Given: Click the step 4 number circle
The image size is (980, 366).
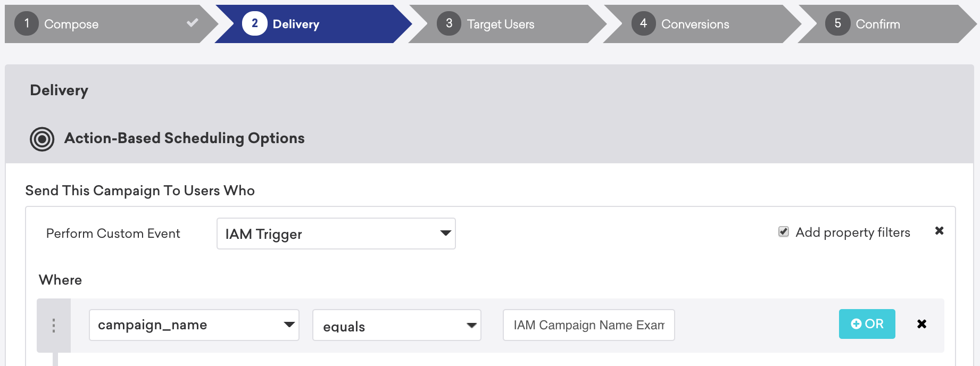Looking at the screenshot, I should 643,24.
